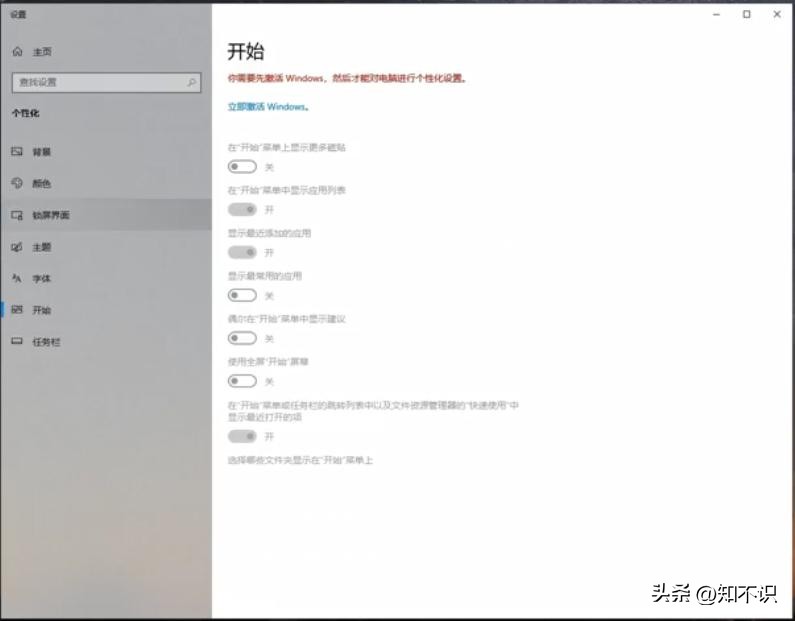Select the 开始 page via its tile icon
This screenshot has width=795, height=621.
(17, 310)
